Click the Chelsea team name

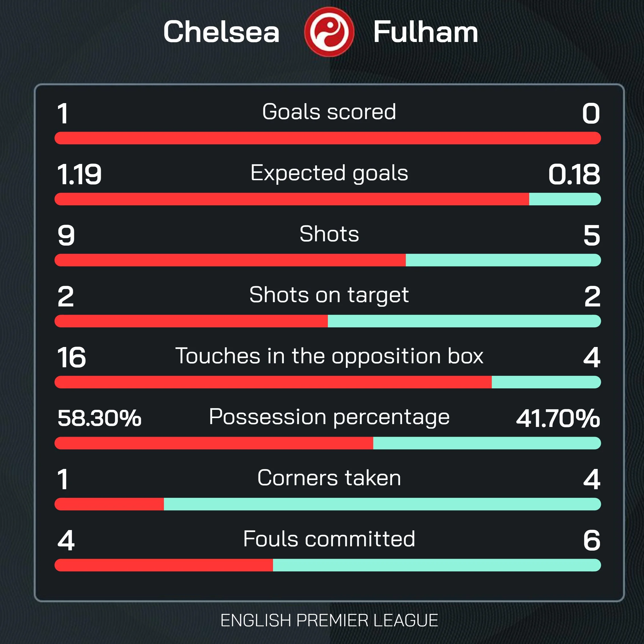[221, 32]
